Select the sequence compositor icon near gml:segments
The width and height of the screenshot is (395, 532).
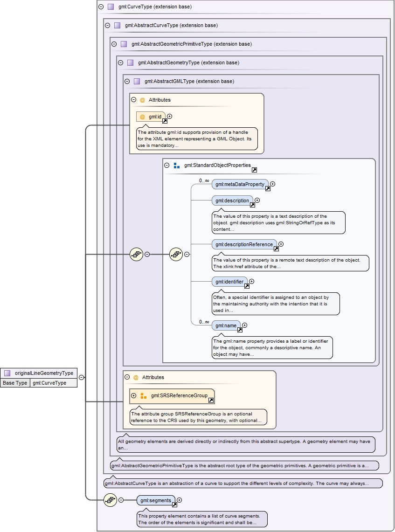pos(110,500)
